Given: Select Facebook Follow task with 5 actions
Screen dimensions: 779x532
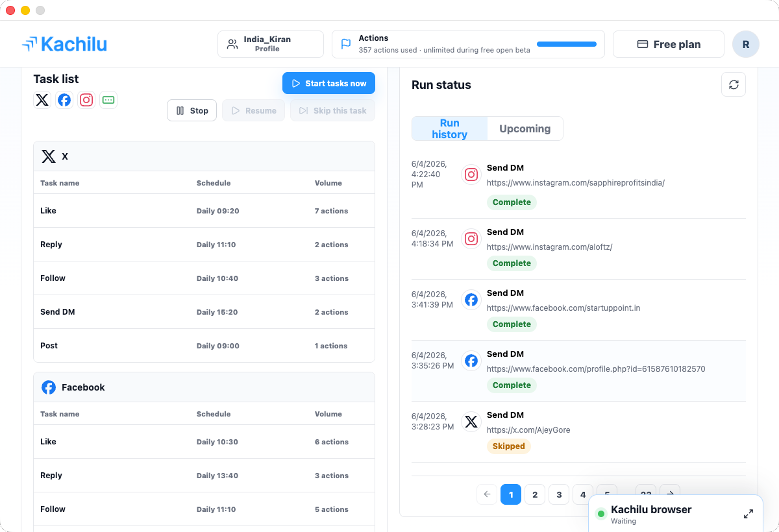Looking at the screenshot, I should tap(204, 509).
